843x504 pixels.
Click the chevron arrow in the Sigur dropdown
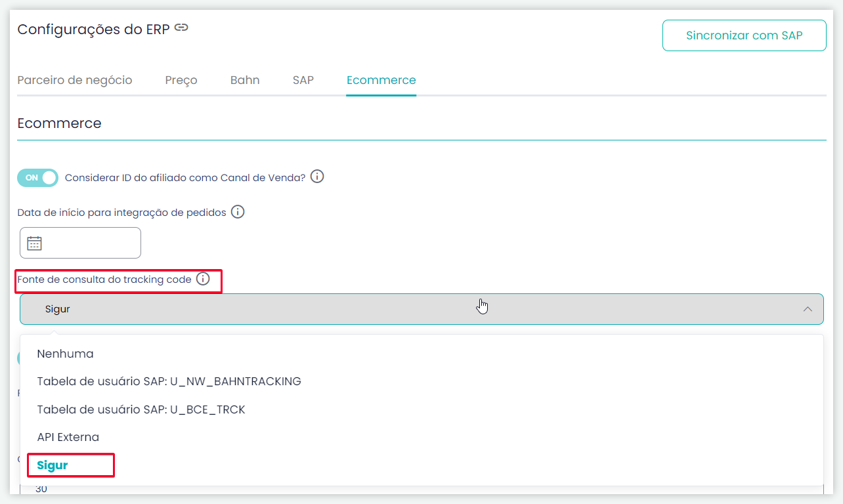pos(808,309)
